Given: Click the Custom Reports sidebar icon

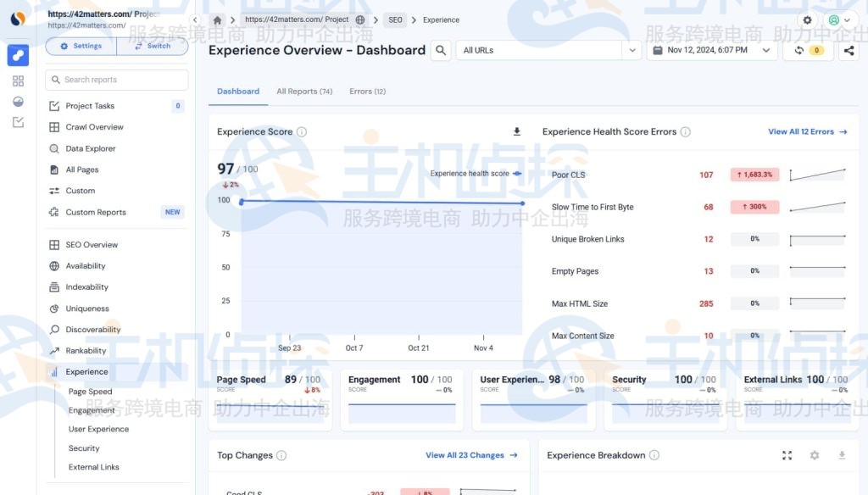Looking at the screenshot, I should point(53,212).
